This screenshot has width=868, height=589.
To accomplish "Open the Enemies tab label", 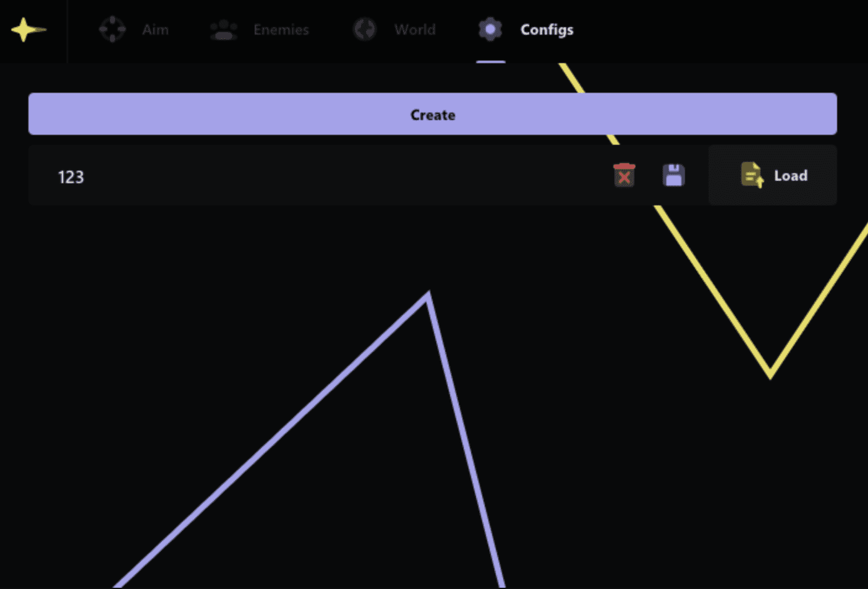I will (x=281, y=30).
